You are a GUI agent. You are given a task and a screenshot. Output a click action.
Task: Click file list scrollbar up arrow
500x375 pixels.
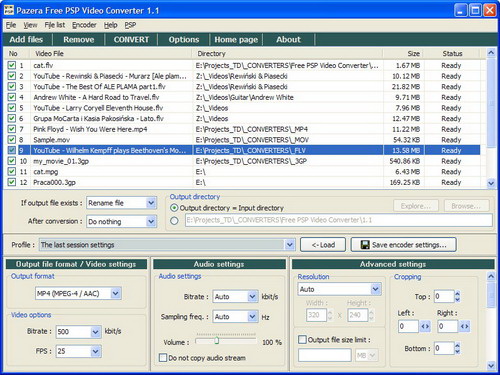(x=491, y=53)
